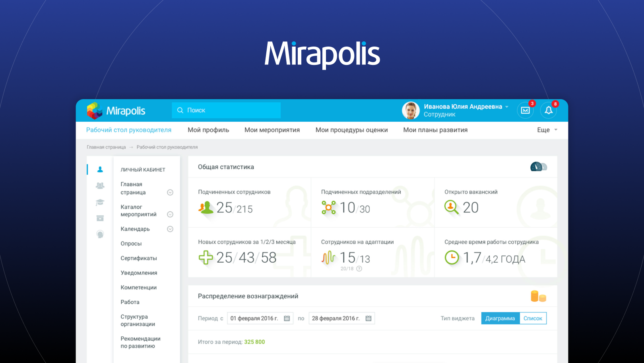Click the open vacancies magnifier icon
This screenshot has height=363, width=644.
click(452, 207)
